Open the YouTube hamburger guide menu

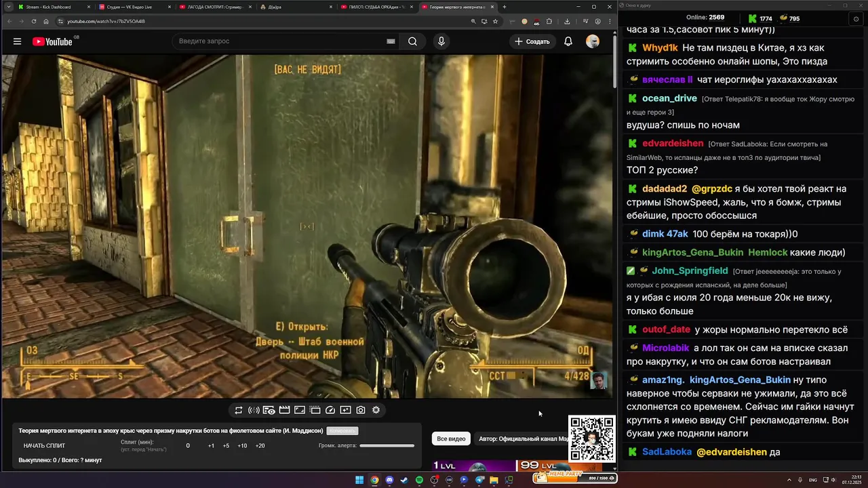17,41
